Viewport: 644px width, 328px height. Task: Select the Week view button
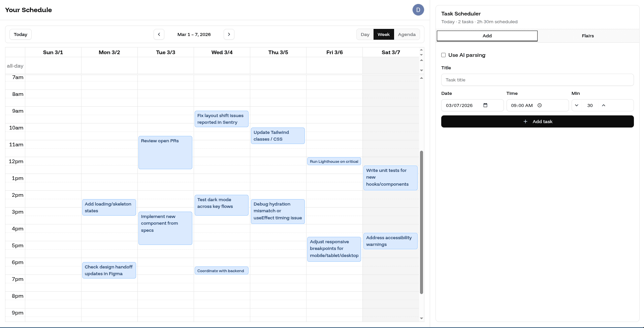pyautogui.click(x=384, y=34)
